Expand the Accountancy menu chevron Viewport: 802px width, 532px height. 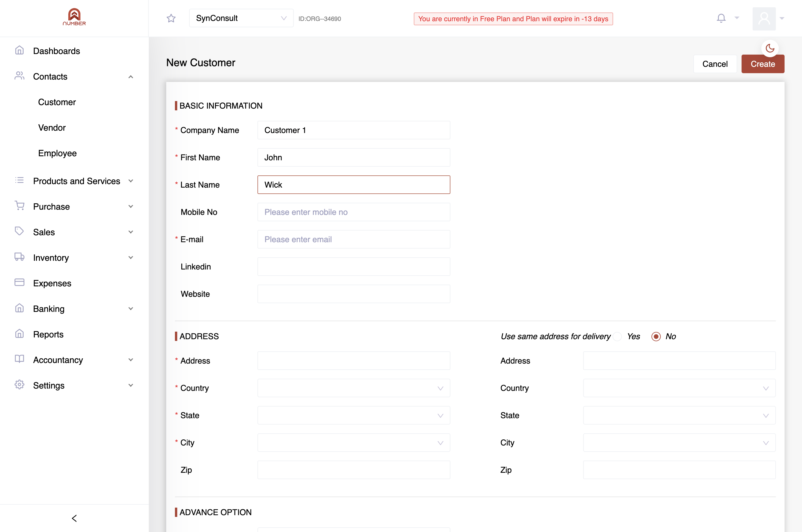point(131,360)
